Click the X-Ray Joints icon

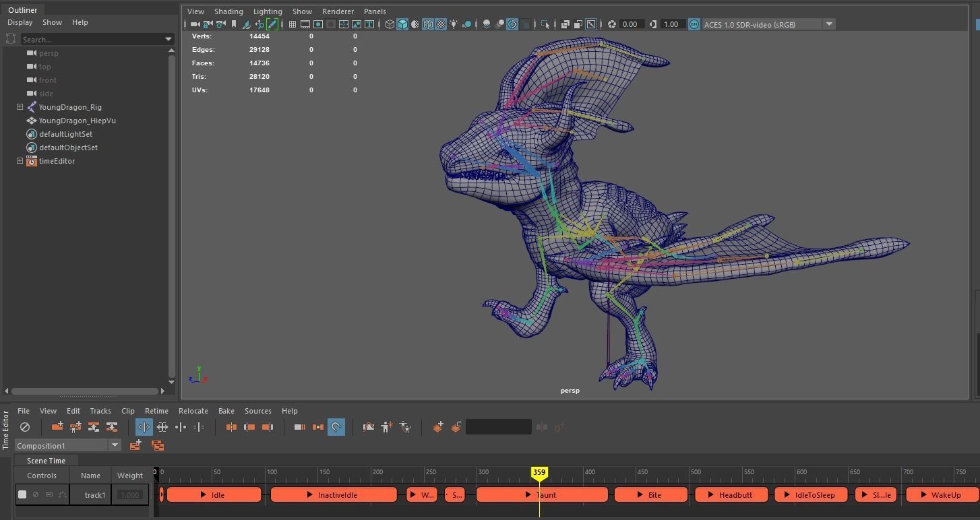pyautogui.click(x=591, y=24)
